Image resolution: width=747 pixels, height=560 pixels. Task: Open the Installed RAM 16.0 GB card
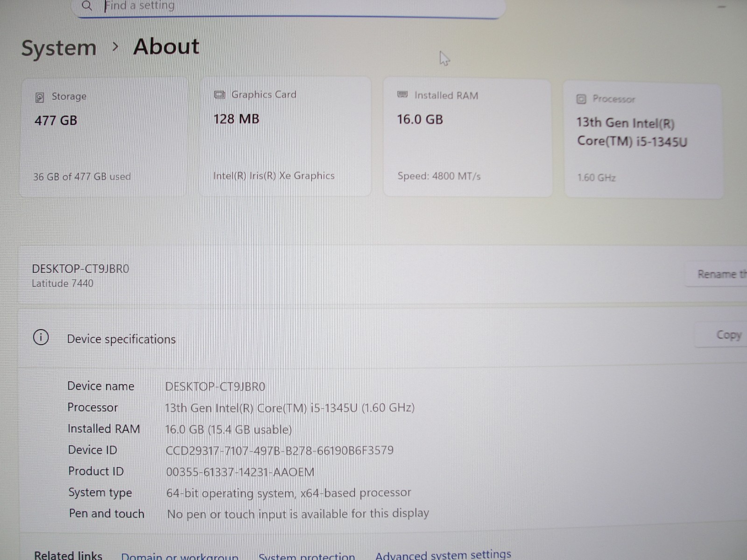467,138
